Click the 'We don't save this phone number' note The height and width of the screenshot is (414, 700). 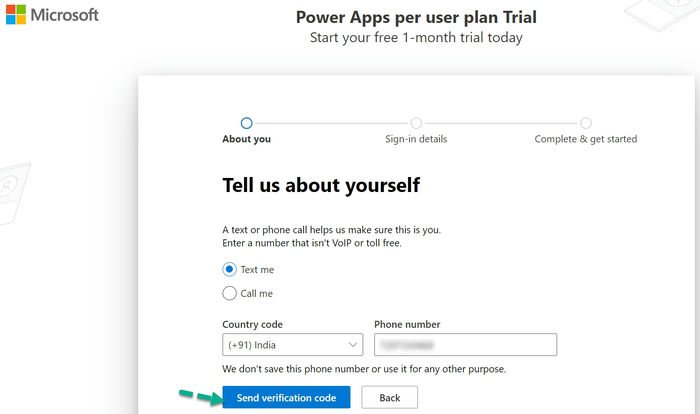(364, 369)
